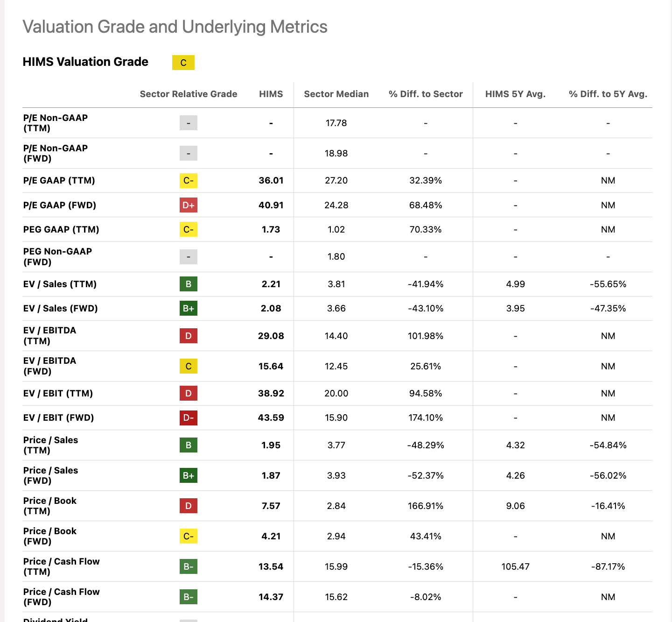The height and width of the screenshot is (622, 672).
Task: Click the B+ badge for Price / Sales (FWD)
Action: [x=189, y=475]
